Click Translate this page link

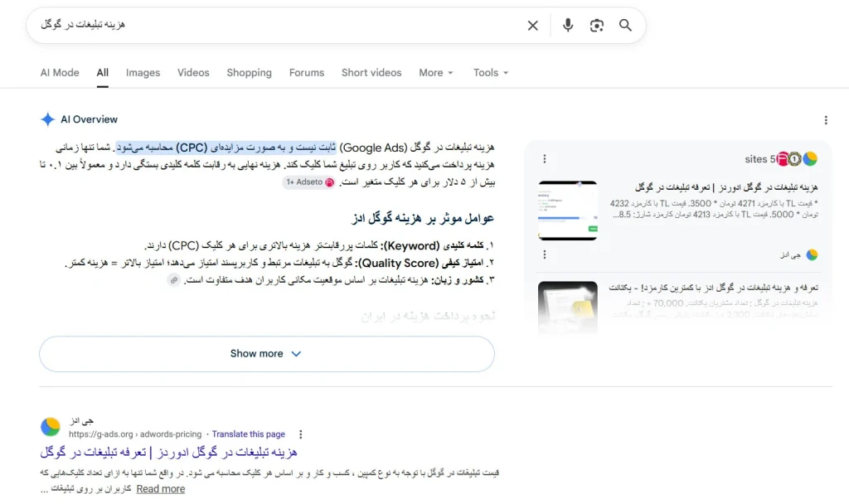tap(249, 434)
